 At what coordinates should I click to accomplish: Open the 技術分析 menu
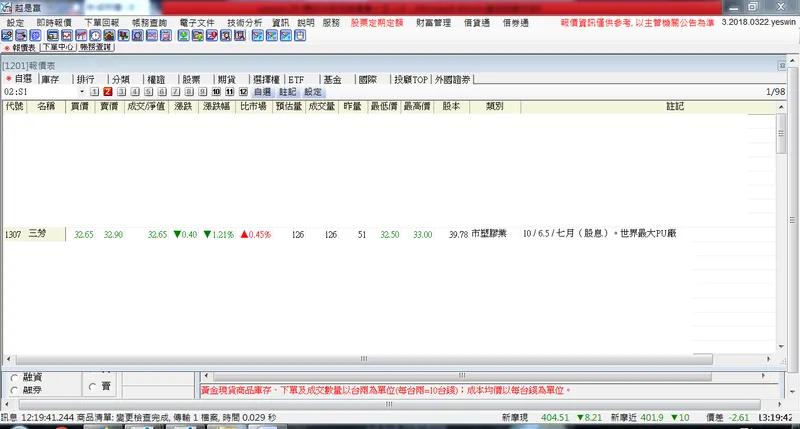(245, 23)
